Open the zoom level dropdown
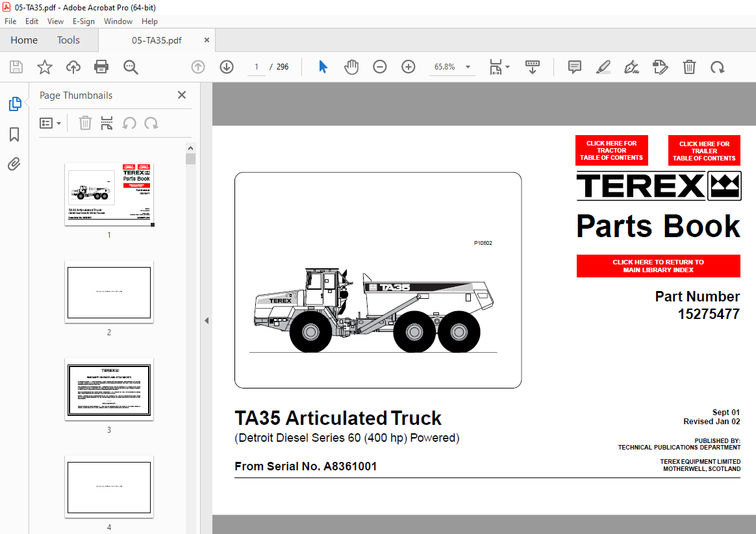756x534 pixels. click(x=468, y=67)
